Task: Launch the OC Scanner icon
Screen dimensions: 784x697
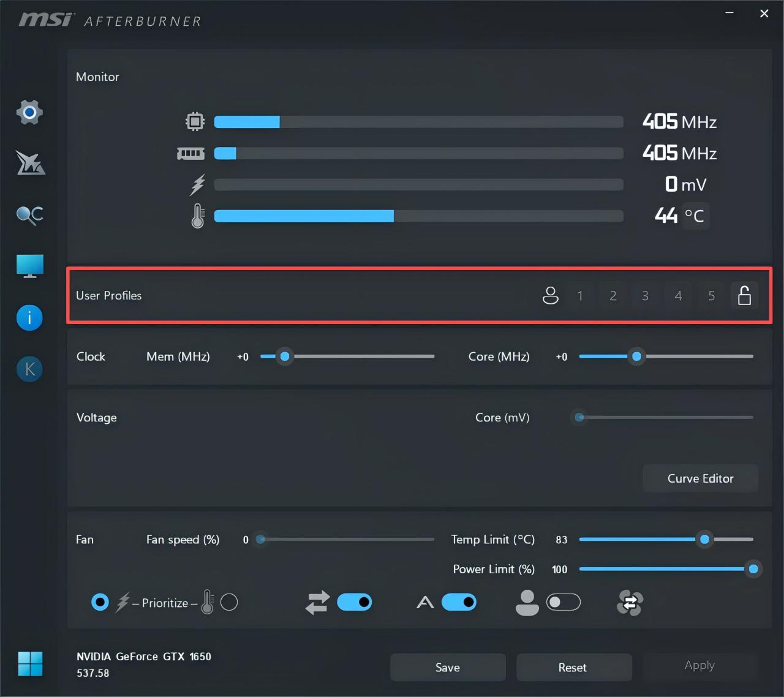Action: pyautogui.click(x=29, y=215)
